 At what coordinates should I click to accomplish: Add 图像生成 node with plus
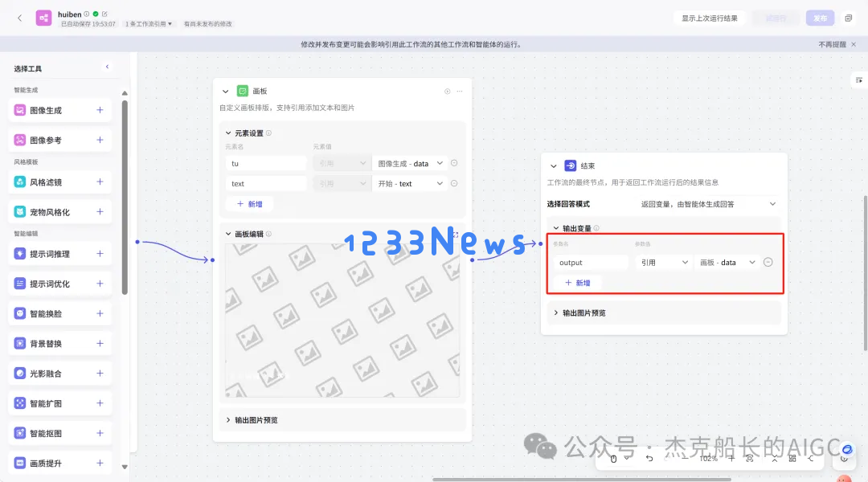tap(100, 110)
